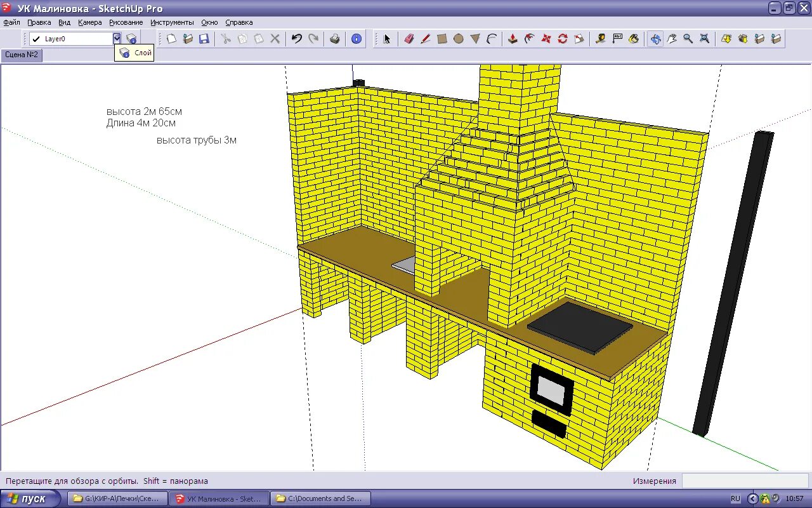This screenshot has width=812, height=508.
Task: Select the Rectangle drawing tool
Action: (442, 39)
